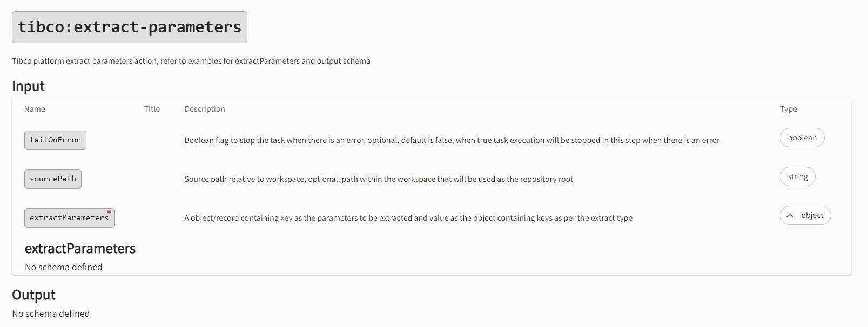
Task: Click the failOnError description text
Action: coord(452,140)
